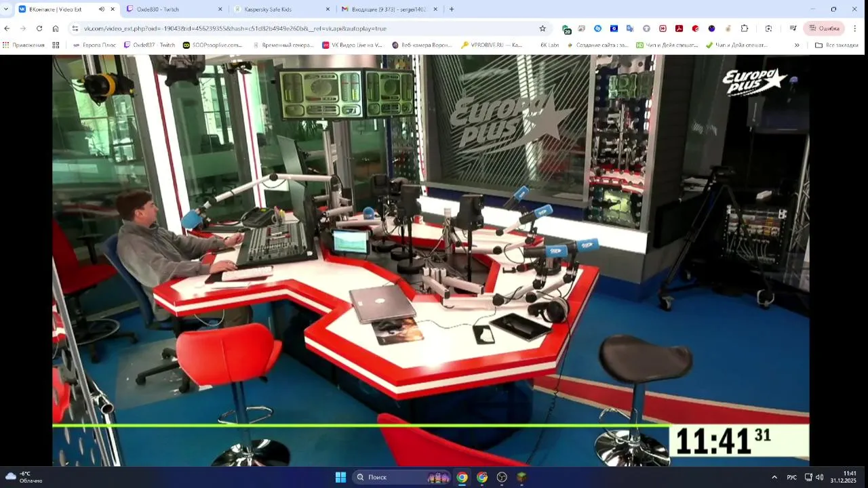Open the active Chrome icon on taskbar
Viewport: 868px width, 488px height.
point(462,477)
